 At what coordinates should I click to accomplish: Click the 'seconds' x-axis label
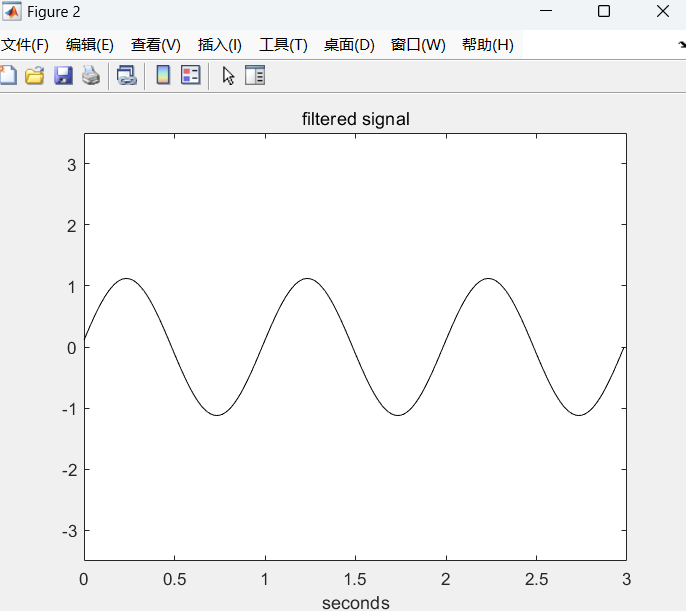(356, 603)
